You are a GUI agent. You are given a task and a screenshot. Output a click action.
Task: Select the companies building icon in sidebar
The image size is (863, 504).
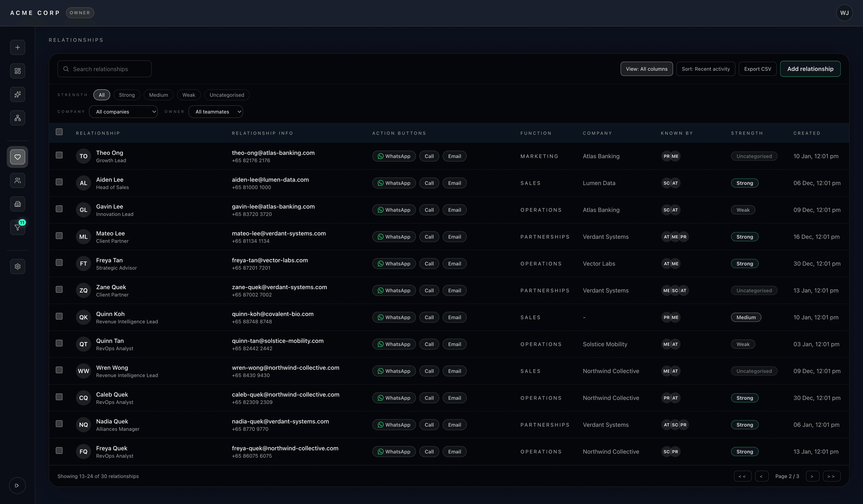pos(18,204)
